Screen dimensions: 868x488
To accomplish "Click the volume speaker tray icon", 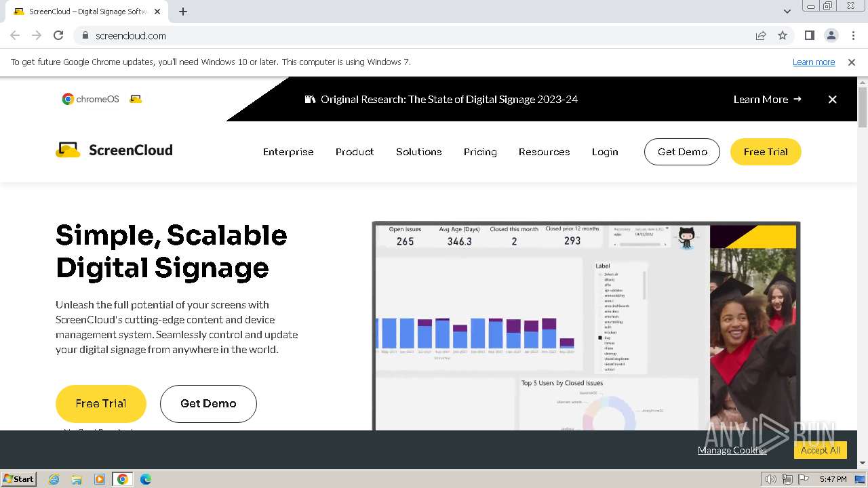I will click(770, 479).
